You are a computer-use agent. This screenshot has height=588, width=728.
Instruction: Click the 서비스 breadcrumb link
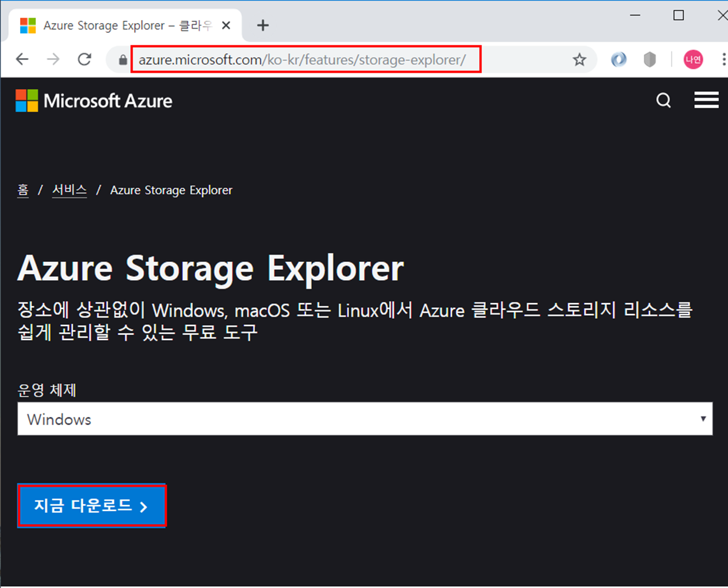point(69,190)
